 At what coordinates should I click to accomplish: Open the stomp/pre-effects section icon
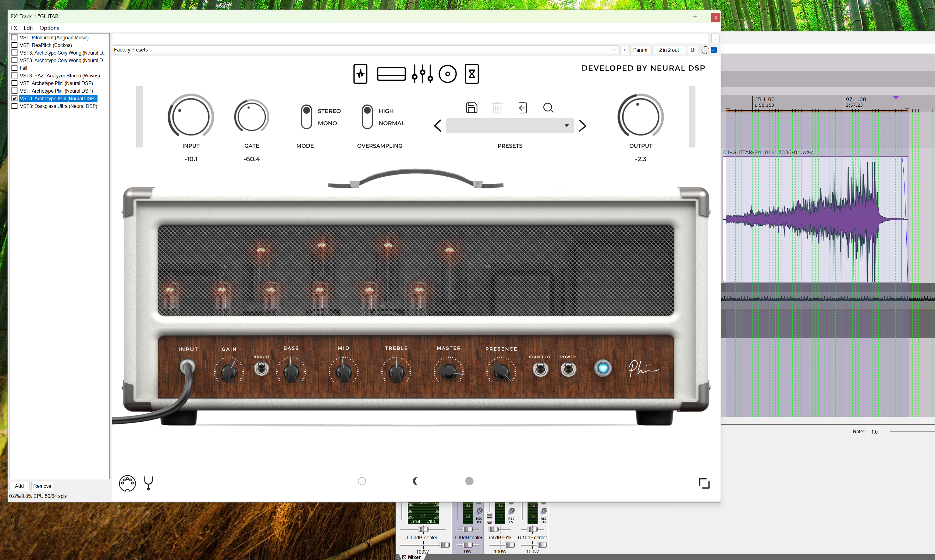point(360,74)
